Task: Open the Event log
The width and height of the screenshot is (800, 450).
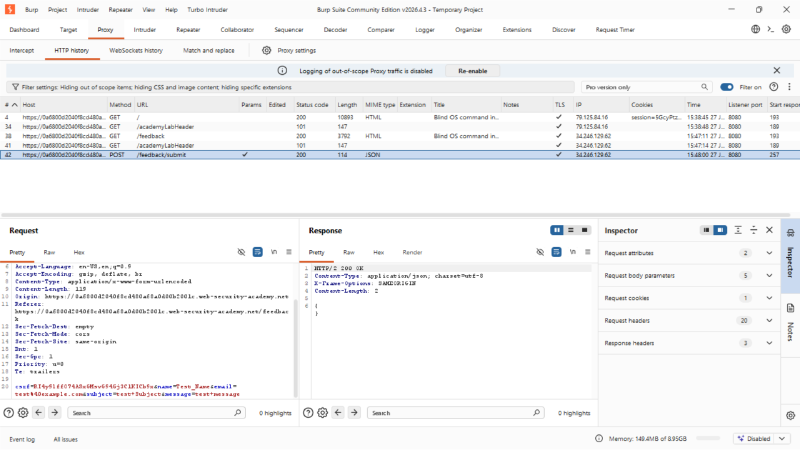Action: click(22, 439)
